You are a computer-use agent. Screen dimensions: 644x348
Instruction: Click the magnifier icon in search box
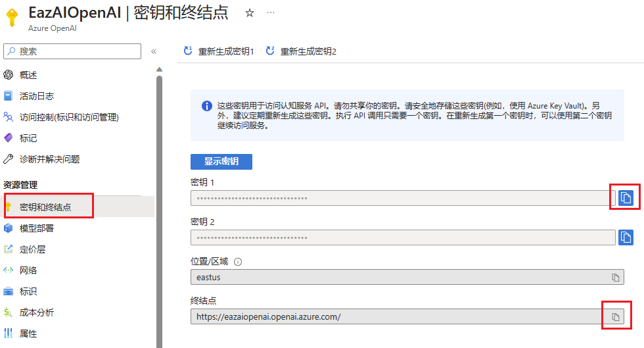click(x=12, y=51)
